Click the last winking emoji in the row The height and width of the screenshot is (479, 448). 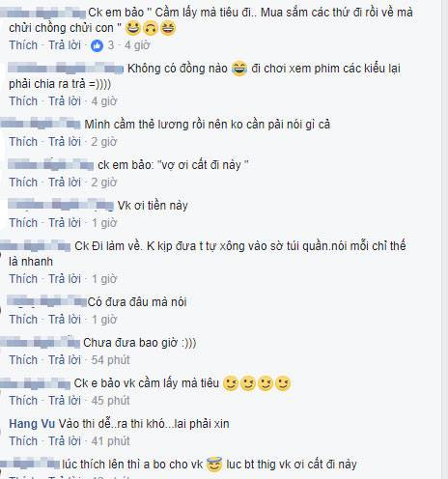283,383
